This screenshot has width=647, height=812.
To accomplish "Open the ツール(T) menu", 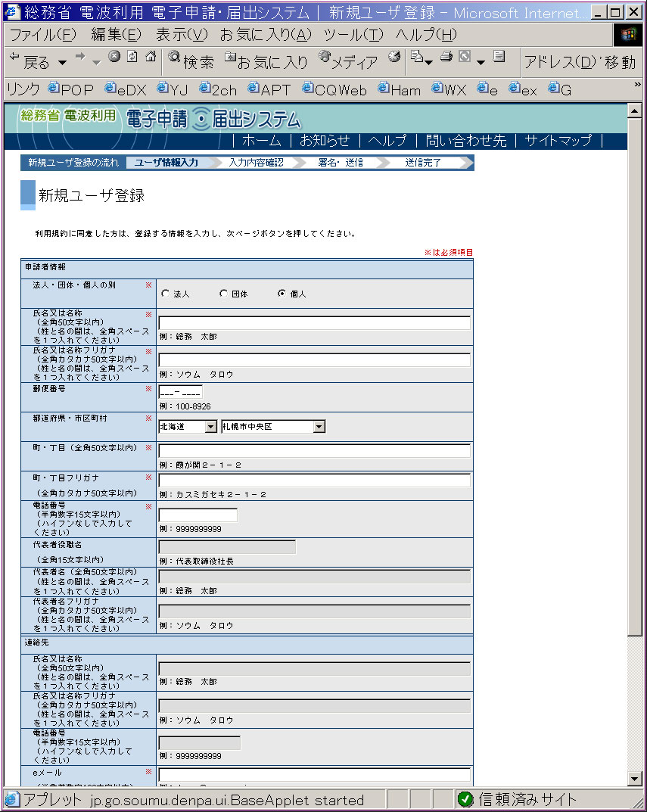I will point(353,35).
